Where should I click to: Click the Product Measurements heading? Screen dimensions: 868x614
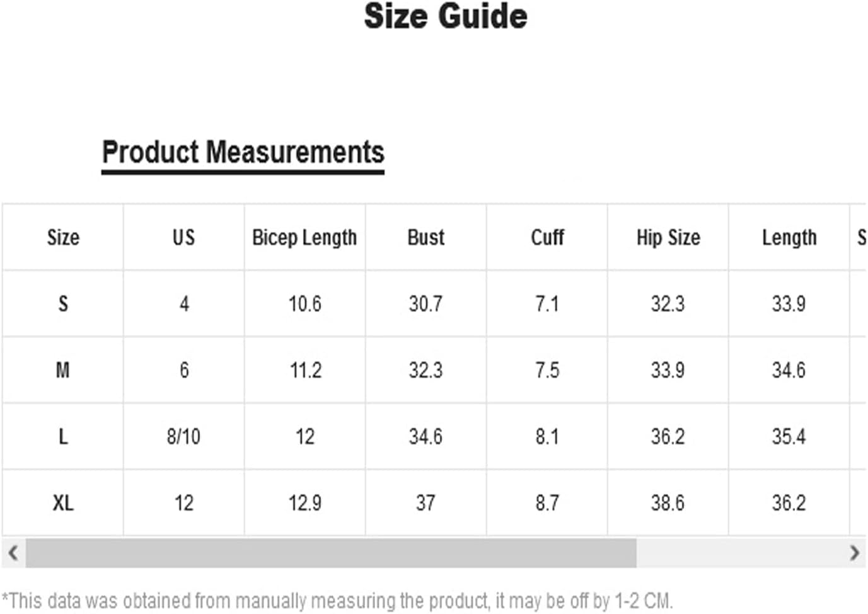click(243, 153)
